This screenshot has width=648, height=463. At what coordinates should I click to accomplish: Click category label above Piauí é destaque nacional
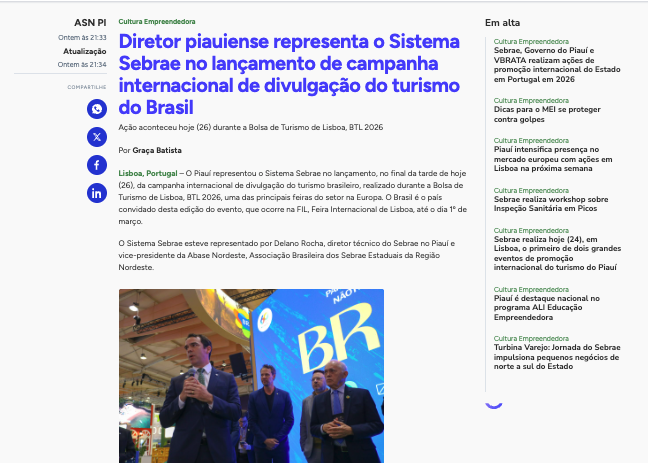pyautogui.click(x=531, y=289)
